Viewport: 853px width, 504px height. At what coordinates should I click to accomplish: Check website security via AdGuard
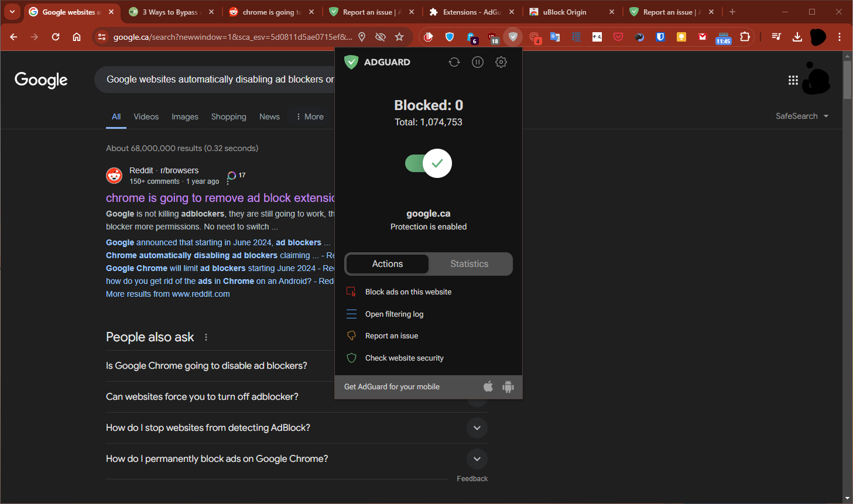[x=405, y=358]
